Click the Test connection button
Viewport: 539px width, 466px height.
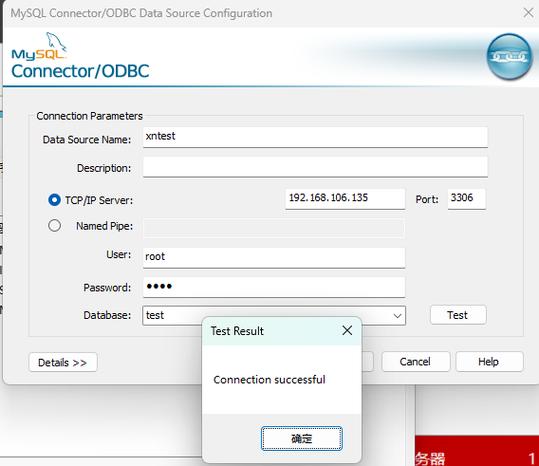(x=458, y=315)
